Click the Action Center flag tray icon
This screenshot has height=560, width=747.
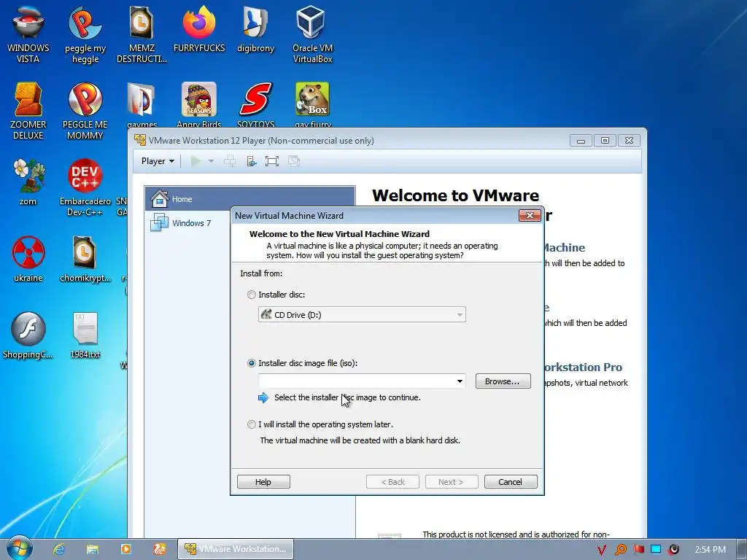point(638,550)
